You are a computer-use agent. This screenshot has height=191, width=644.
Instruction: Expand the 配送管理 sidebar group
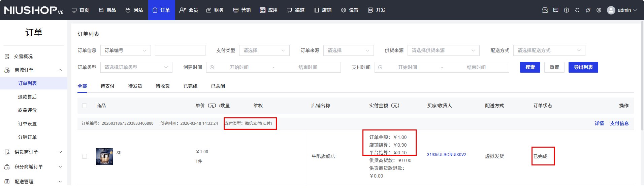[34, 182]
